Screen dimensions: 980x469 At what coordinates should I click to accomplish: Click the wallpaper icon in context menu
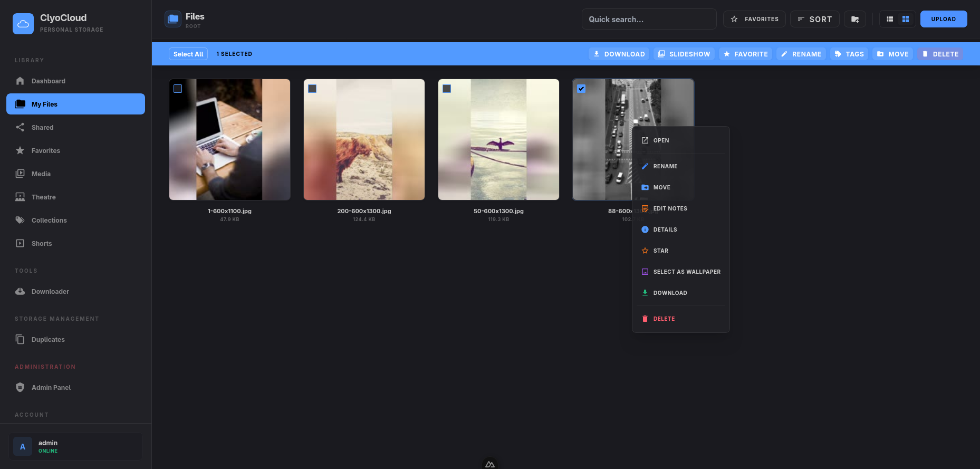click(645, 272)
